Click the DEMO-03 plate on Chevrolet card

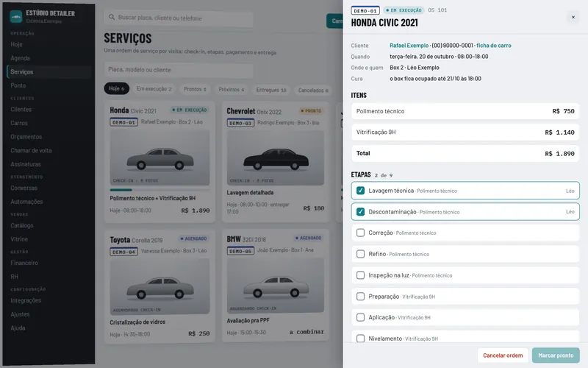241,123
